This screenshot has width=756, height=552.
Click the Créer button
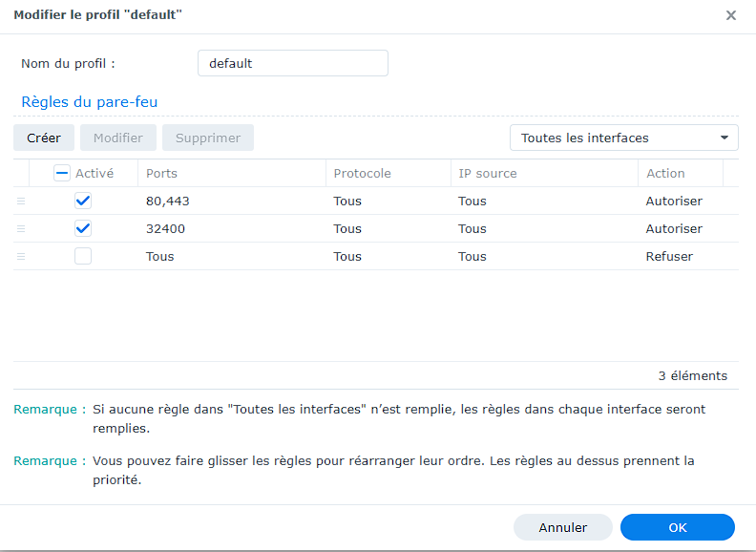tap(44, 138)
